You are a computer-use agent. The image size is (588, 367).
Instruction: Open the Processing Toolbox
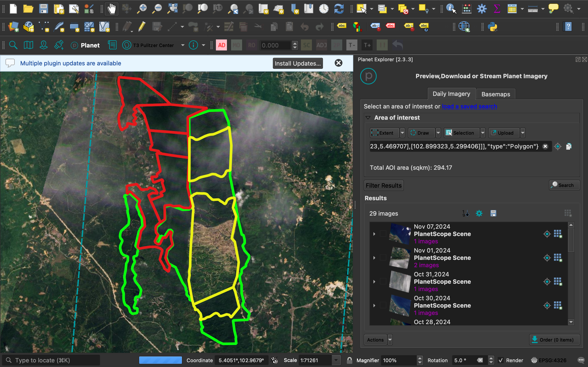[482, 9]
